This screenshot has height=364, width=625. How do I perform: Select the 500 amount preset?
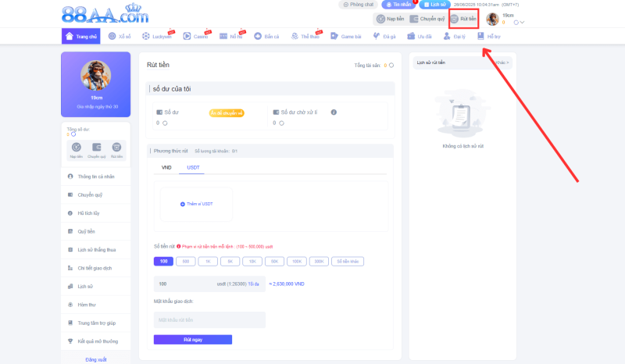[186, 262]
